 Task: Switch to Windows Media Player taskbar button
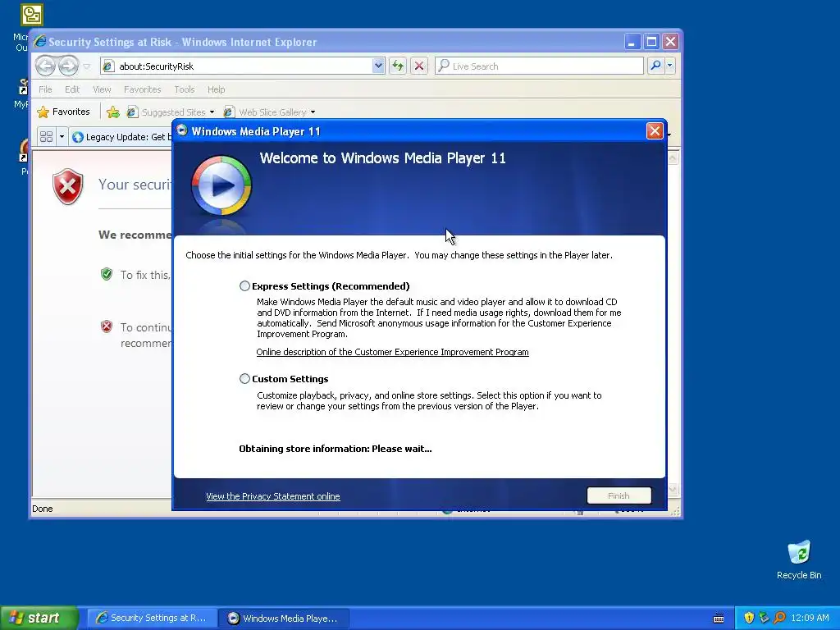tap(285, 619)
